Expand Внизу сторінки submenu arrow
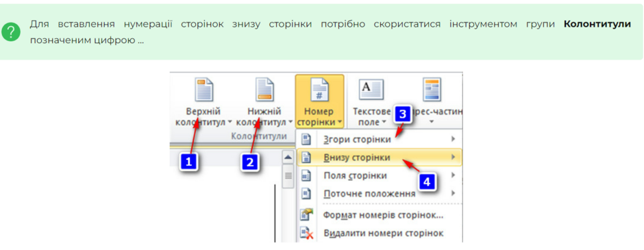Viewport: 644px width, 250px height. (454, 158)
